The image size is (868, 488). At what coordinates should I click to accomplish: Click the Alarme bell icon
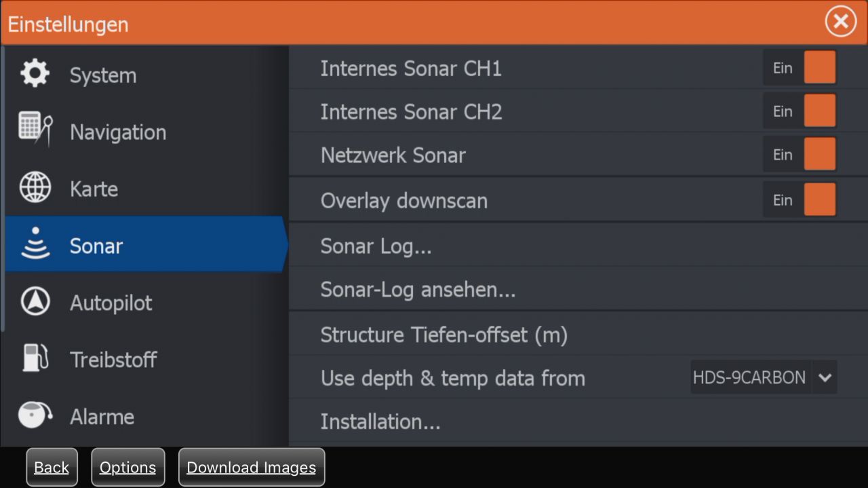tap(35, 415)
